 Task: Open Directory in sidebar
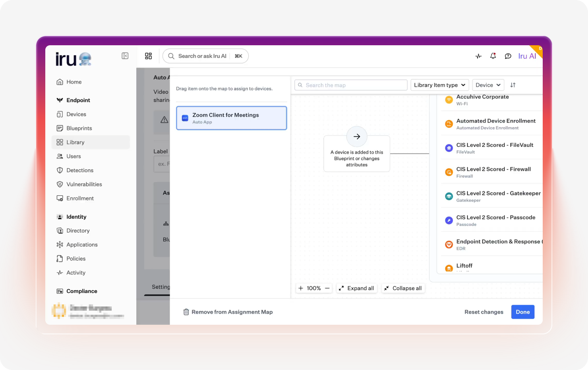[91, 231]
